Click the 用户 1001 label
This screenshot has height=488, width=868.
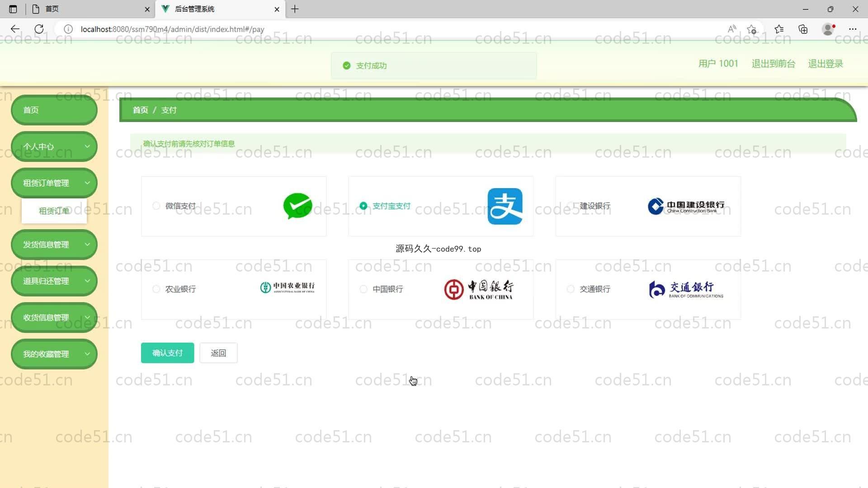[718, 64]
